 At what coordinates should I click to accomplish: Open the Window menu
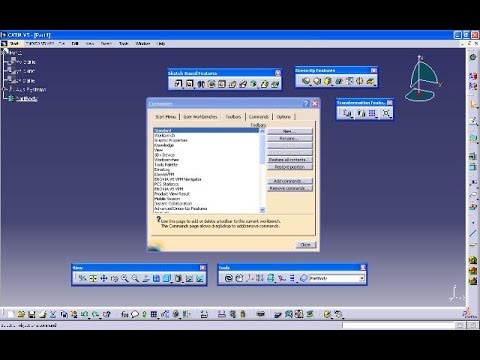143,44
